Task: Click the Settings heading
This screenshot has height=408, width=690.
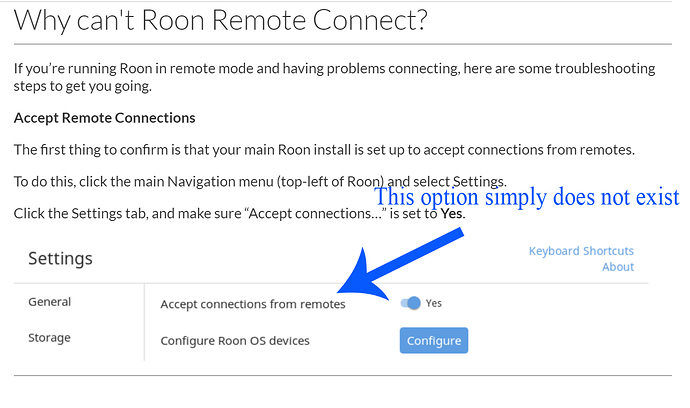Action: point(60,258)
